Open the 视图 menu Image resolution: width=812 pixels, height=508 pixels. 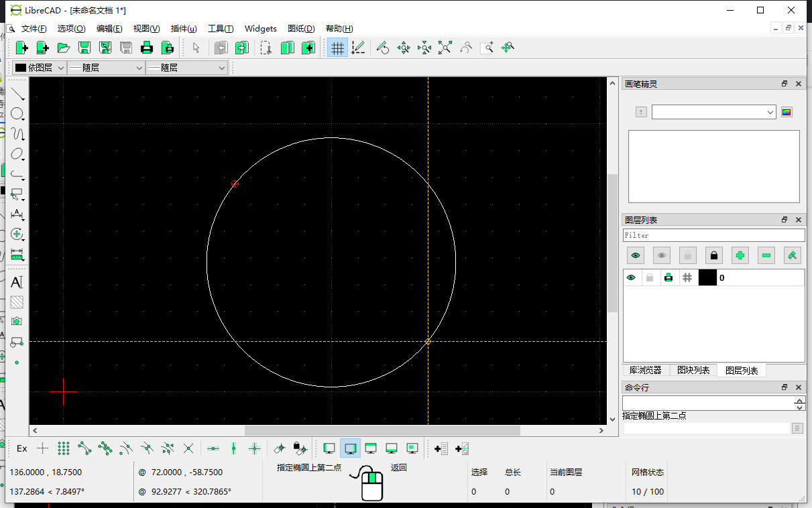pos(146,29)
